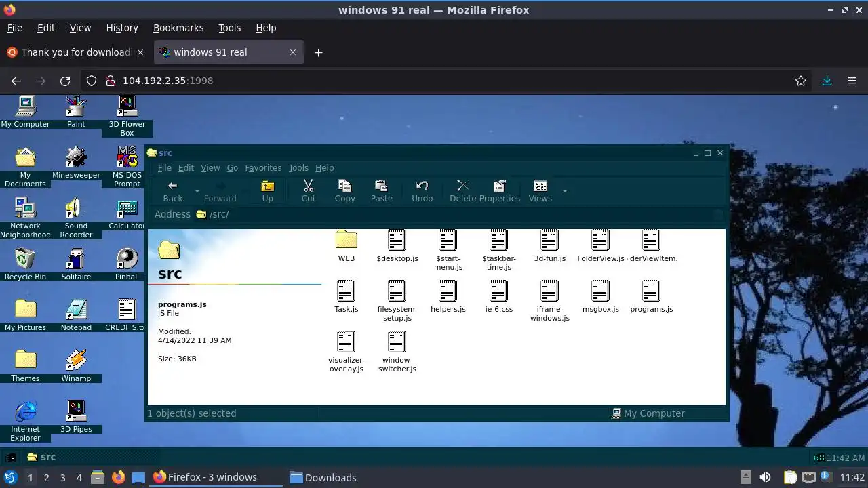Select the Internet Explorer desktop icon
The width and height of the screenshot is (868, 488).
click(26, 421)
